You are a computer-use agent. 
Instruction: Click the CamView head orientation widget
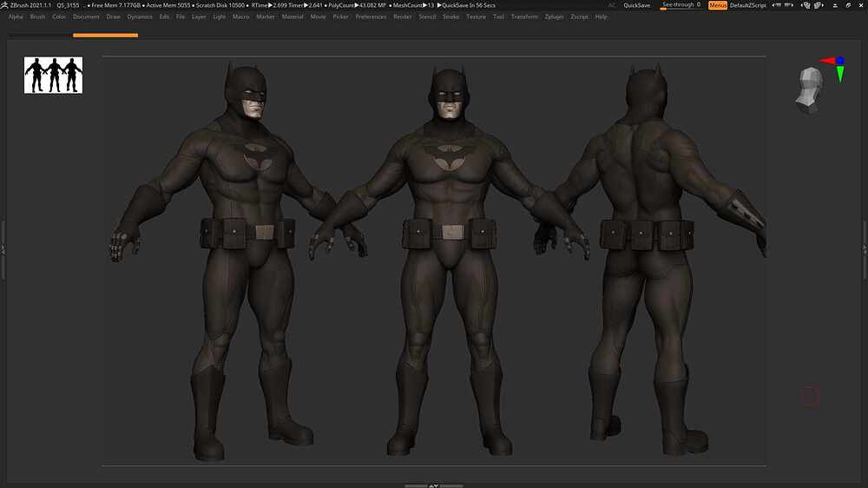coord(809,89)
